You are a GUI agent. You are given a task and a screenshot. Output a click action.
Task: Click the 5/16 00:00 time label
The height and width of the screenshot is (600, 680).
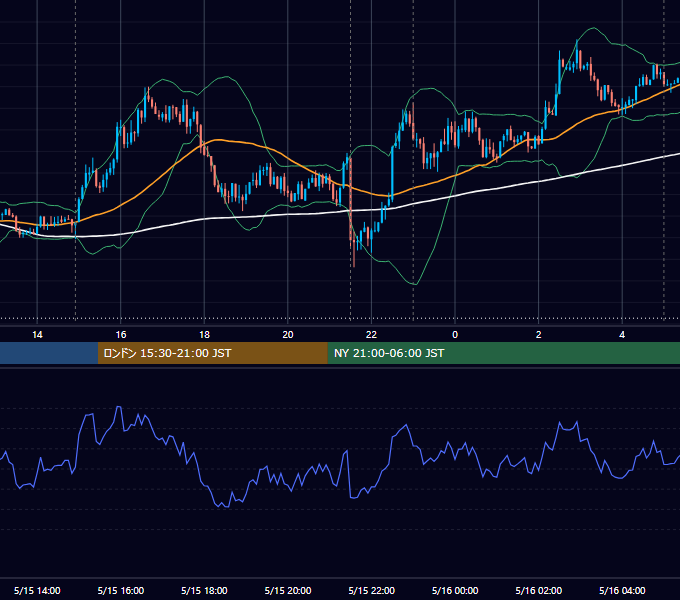coord(455,590)
